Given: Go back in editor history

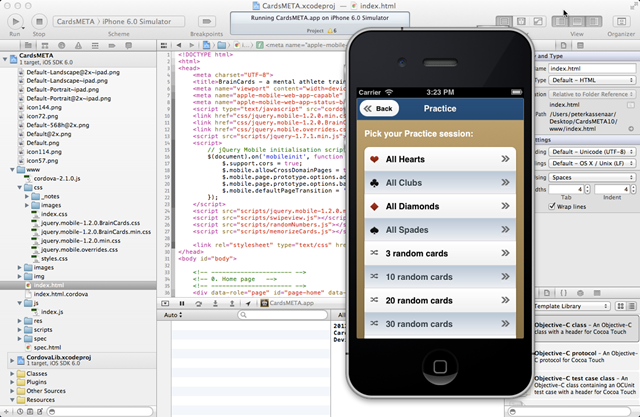Looking at the screenshot, I should pos(179,45).
